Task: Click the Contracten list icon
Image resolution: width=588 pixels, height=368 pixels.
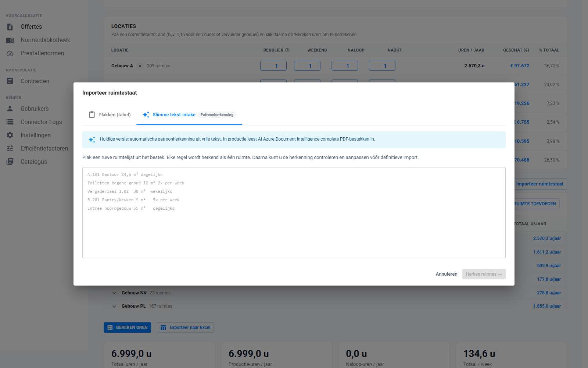Action: point(10,81)
